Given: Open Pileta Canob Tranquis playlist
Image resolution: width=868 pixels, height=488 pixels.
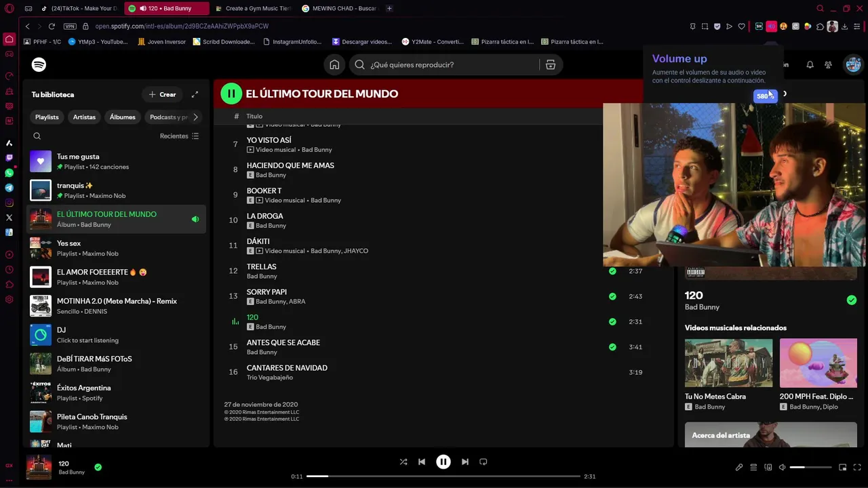Looking at the screenshot, I should pos(117,422).
